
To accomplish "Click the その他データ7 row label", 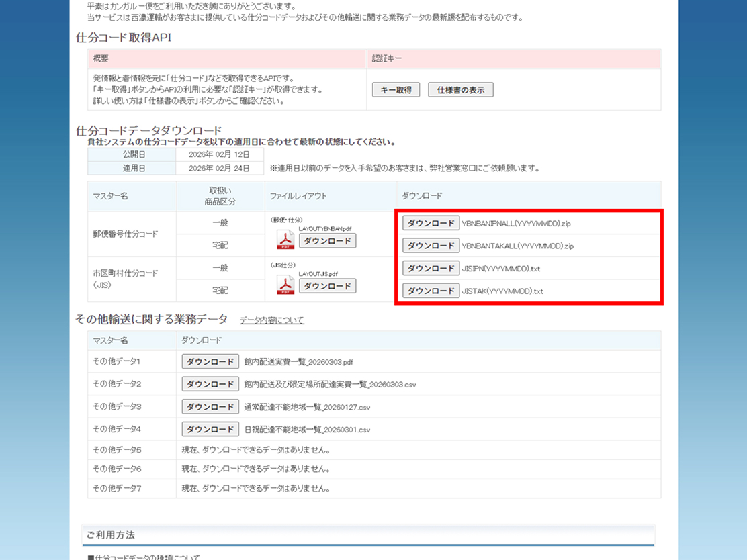I will [117, 489].
